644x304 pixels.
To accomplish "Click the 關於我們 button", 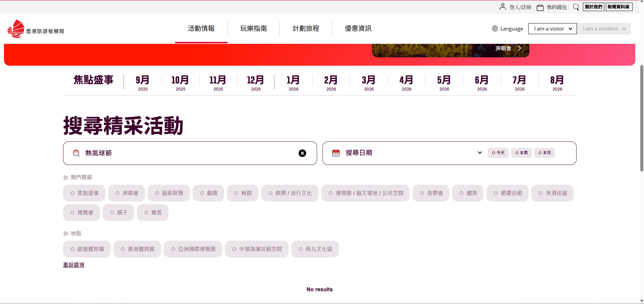I will tap(593, 7).
